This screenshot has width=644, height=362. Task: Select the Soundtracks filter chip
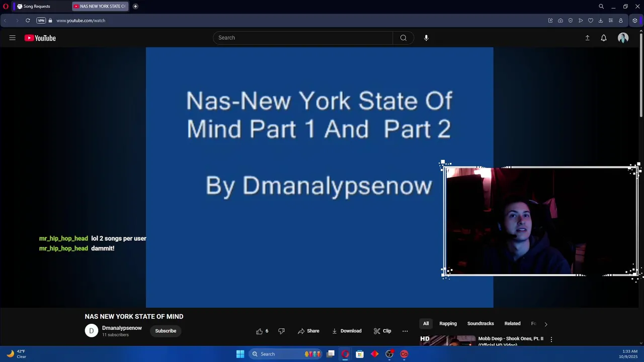tap(480, 323)
